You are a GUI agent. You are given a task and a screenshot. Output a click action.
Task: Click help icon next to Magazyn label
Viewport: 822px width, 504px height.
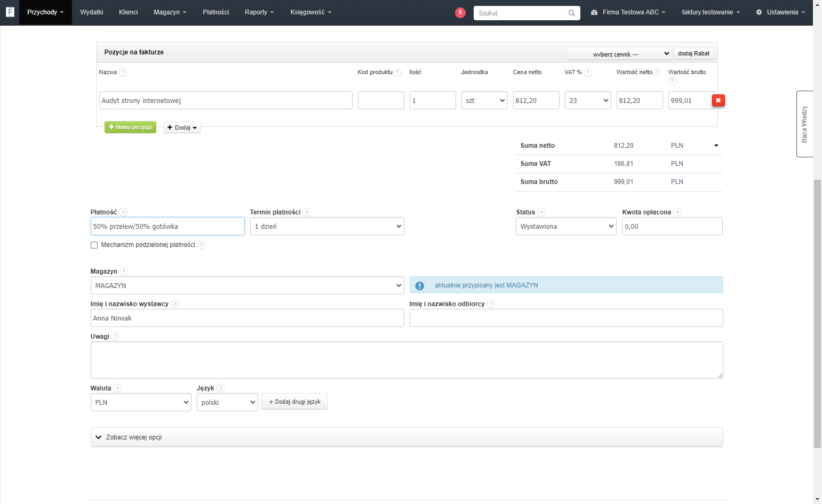click(x=124, y=271)
